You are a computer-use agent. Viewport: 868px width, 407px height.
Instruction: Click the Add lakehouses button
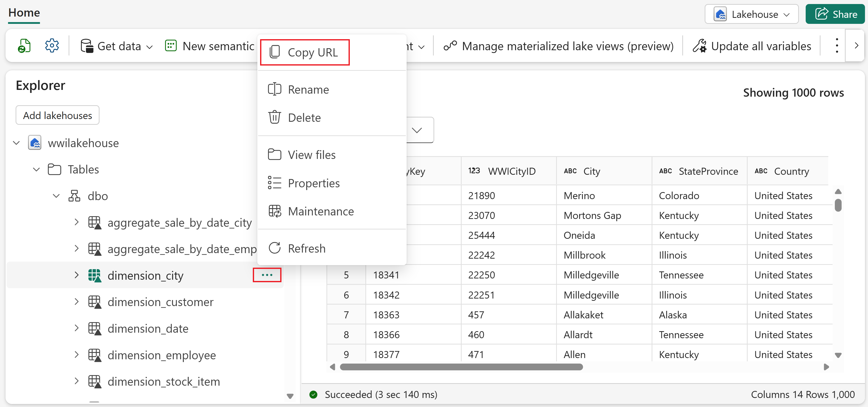coord(57,115)
